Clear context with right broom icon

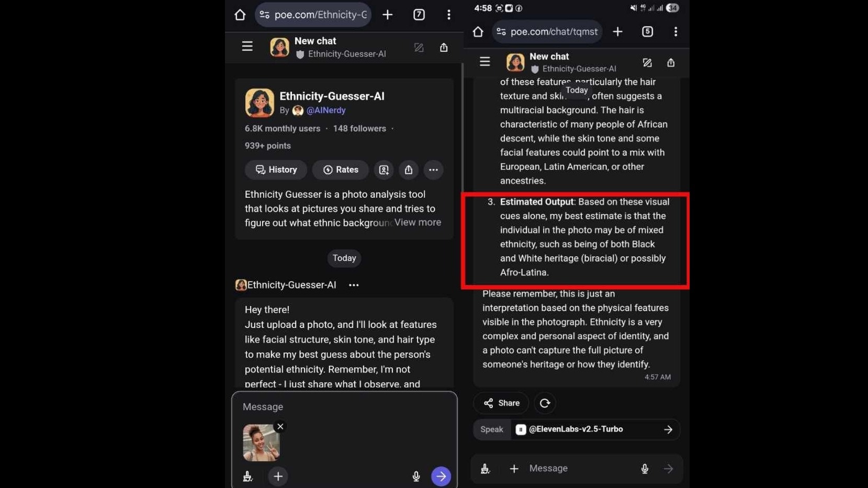tap(485, 469)
